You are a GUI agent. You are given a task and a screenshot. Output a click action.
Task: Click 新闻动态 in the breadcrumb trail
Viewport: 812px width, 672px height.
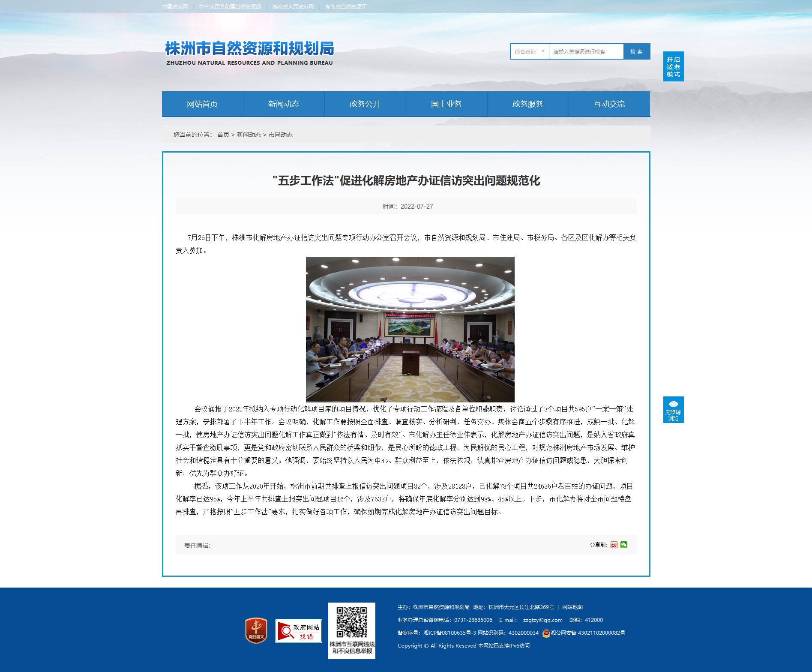point(249,135)
